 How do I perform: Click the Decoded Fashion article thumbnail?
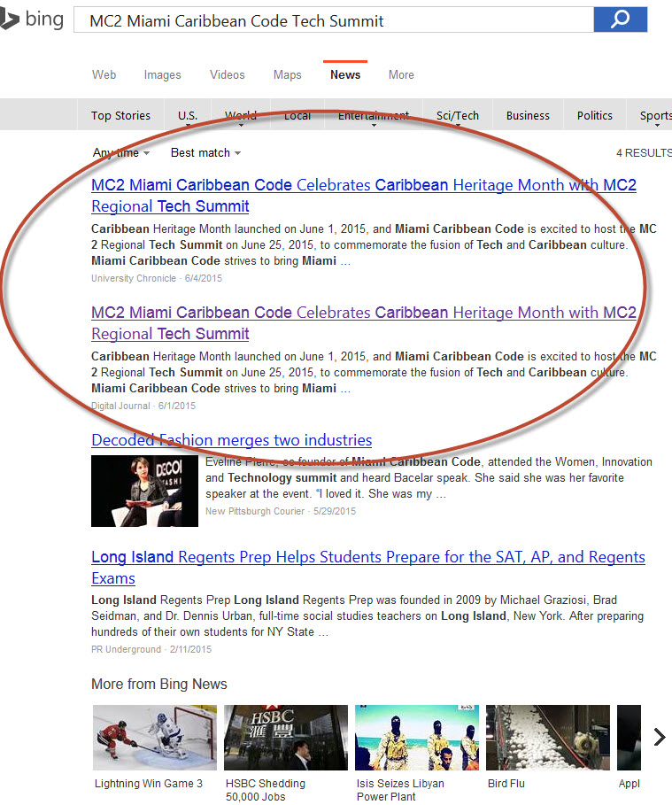click(x=145, y=491)
